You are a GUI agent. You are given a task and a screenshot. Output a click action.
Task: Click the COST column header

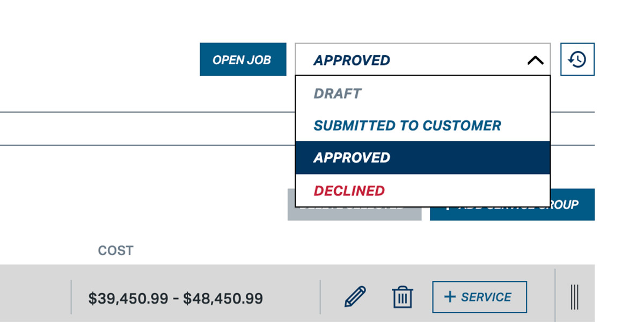115,251
